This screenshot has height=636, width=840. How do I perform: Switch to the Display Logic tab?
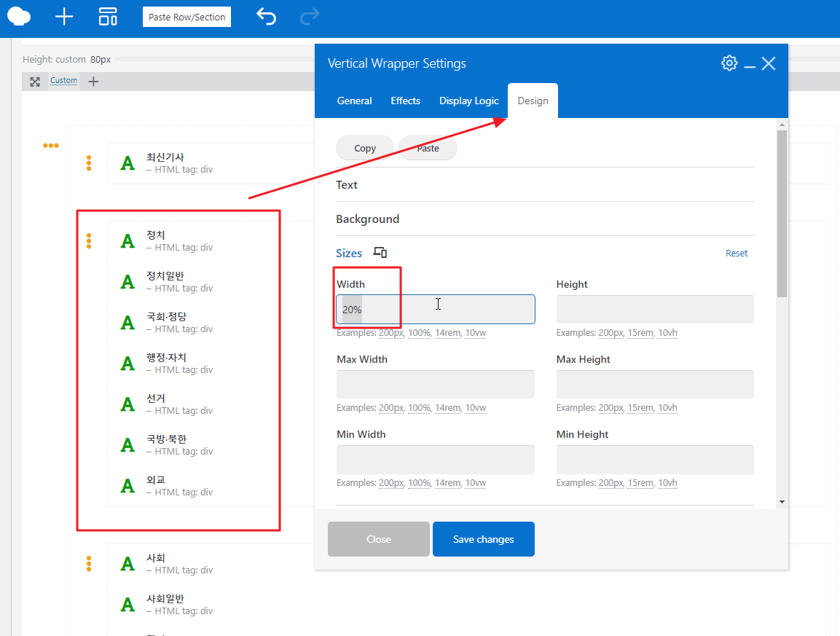pos(468,101)
